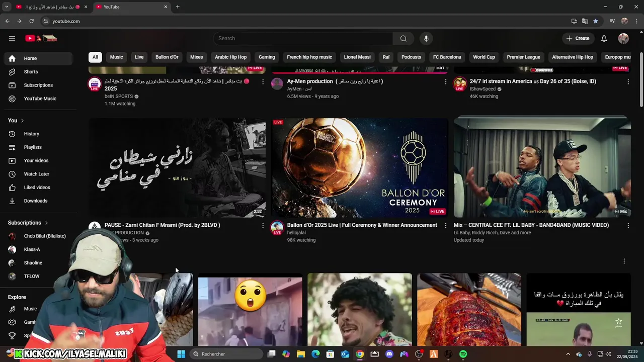Bookmark star icon in address bar
This screenshot has width=644, height=362.
[596, 21]
